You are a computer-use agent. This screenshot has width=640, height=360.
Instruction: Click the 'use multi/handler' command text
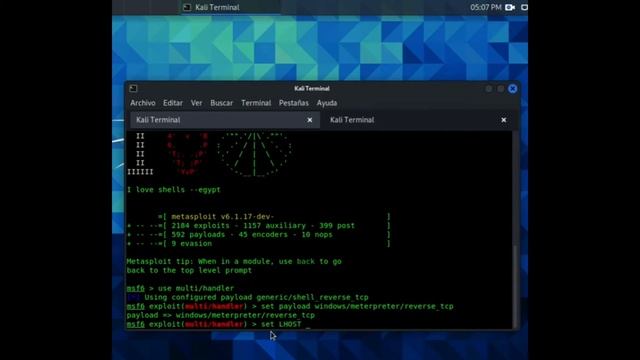(196, 288)
